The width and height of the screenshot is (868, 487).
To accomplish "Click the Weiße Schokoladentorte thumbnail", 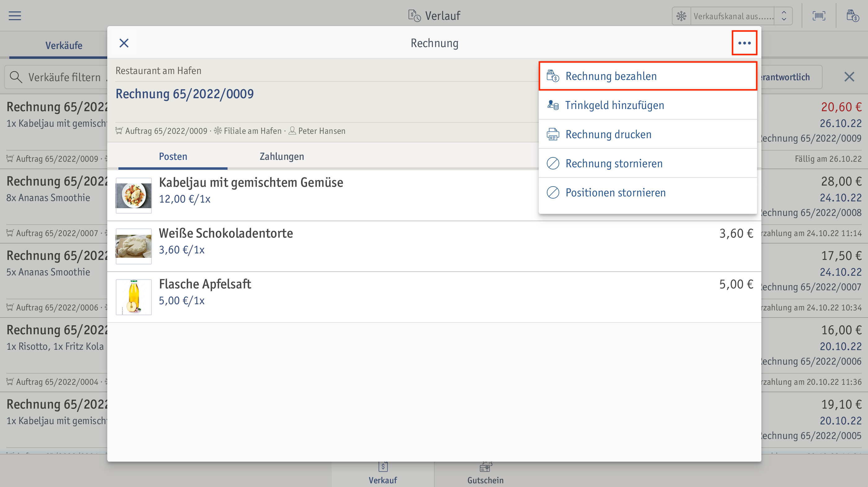I will tap(134, 247).
